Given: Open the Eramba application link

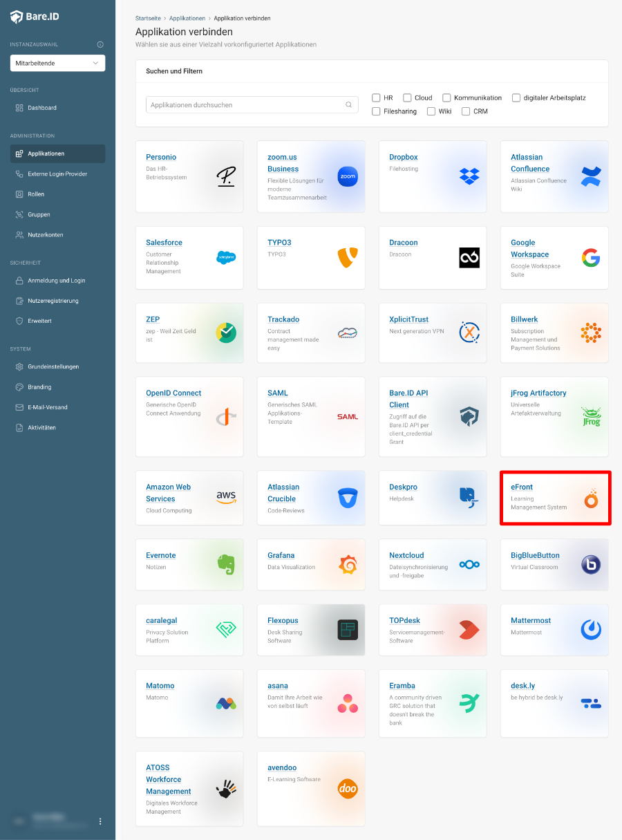Looking at the screenshot, I should pyautogui.click(x=402, y=686).
